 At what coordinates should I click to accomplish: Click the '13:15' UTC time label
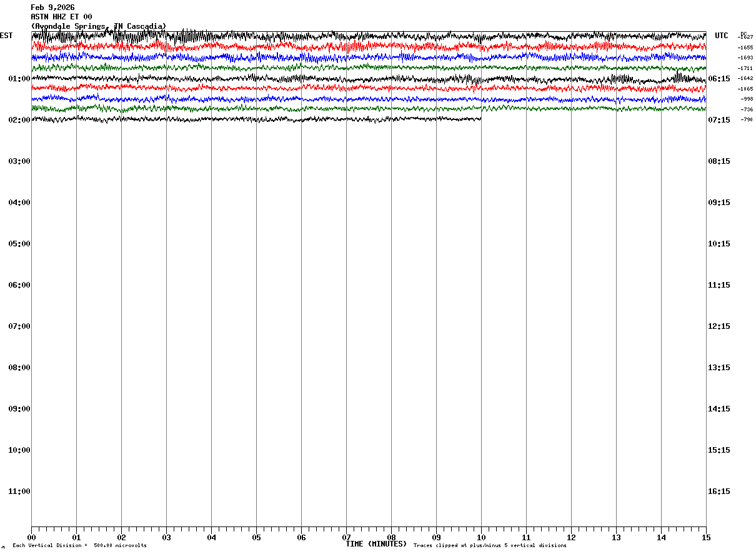point(719,368)
